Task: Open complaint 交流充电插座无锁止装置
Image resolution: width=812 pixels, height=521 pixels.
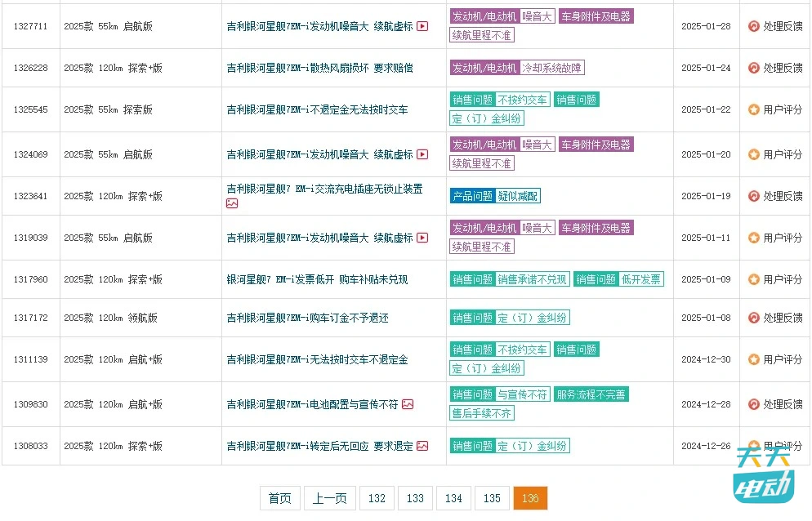Action: [x=324, y=189]
